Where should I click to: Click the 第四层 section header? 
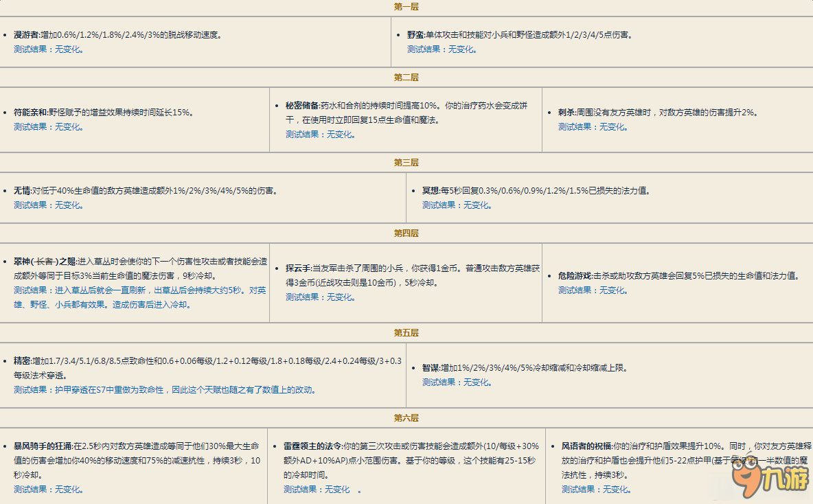406,233
